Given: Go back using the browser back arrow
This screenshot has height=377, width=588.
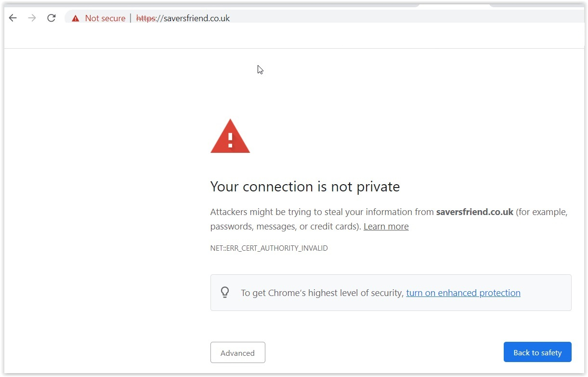Looking at the screenshot, I should tap(13, 18).
